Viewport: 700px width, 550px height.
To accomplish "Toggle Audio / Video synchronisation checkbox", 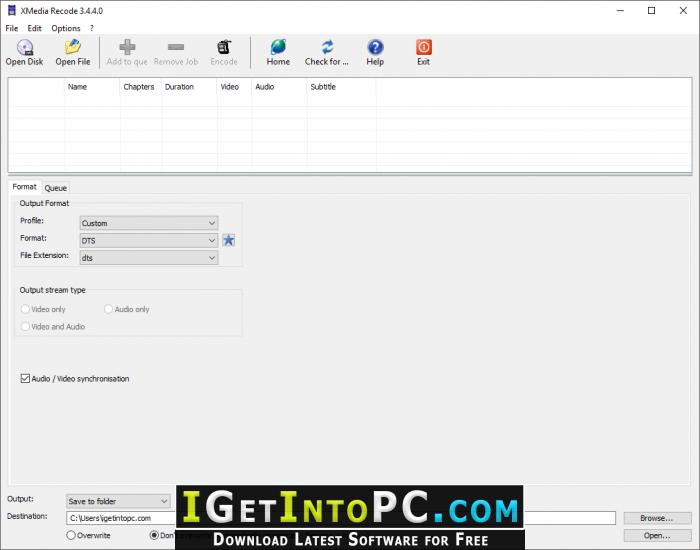I will coord(25,379).
